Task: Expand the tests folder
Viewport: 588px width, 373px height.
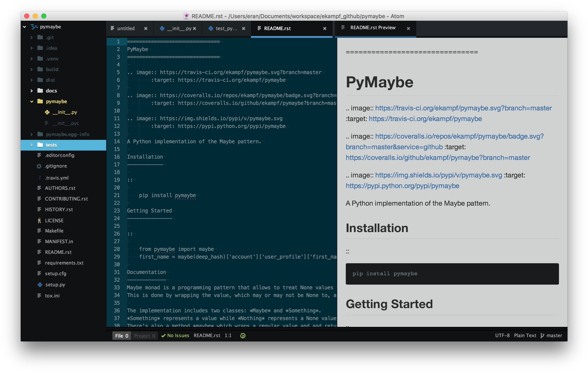Action: click(31, 145)
